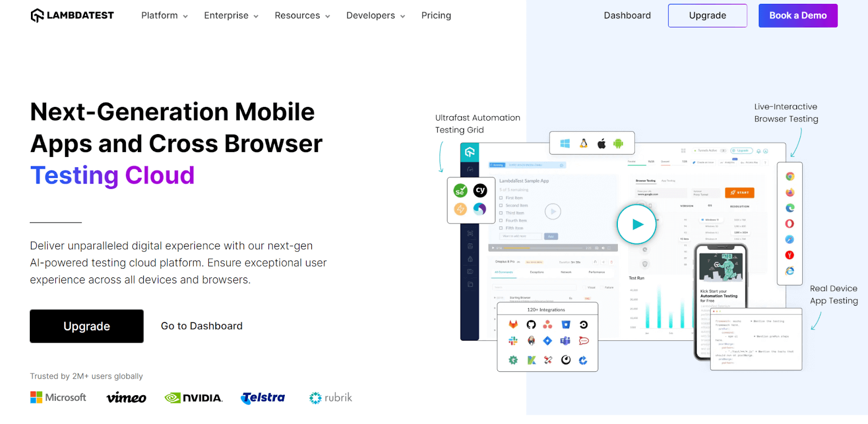Select the 'All Commands' tab in preview
868x424 pixels.
[x=504, y=272]
